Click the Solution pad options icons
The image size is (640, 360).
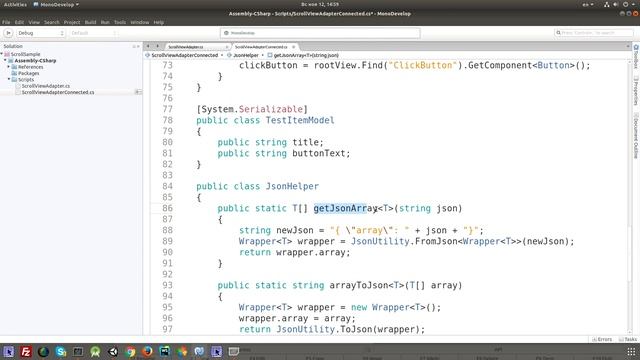(x=136, y=47)
